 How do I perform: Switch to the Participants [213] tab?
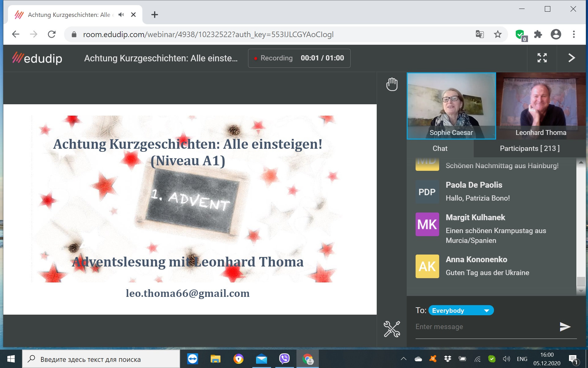pyautogui.click(x=530, y=148)
